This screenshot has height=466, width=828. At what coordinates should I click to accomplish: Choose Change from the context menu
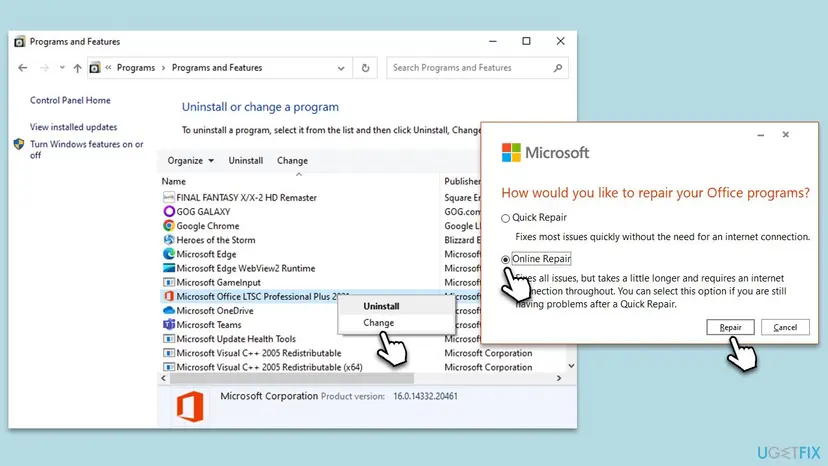pyautogui.click(x=378, y=322)
